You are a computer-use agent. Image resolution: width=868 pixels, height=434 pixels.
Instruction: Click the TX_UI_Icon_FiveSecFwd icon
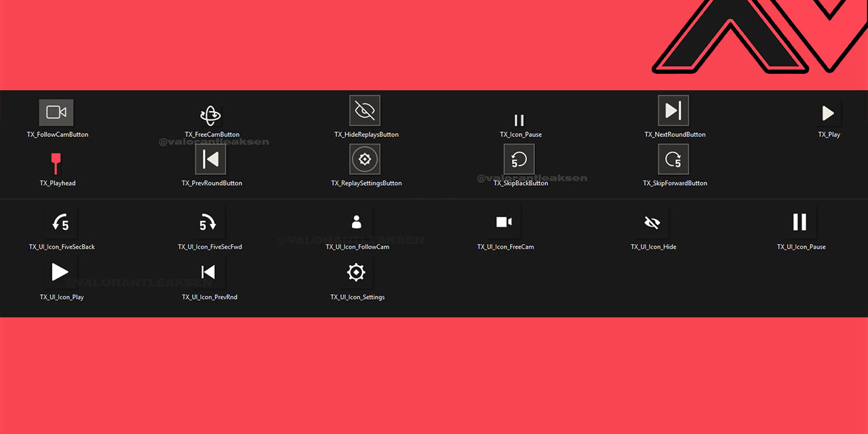tap(208, 222)
